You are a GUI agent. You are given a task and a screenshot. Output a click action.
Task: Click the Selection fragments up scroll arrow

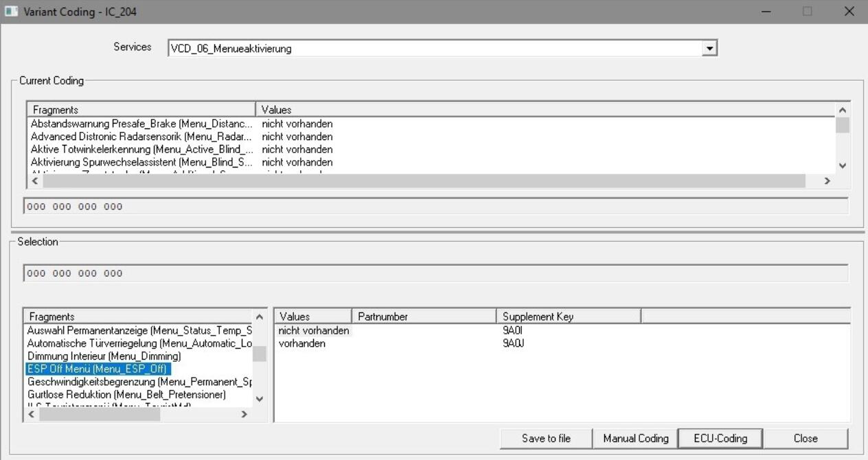pos(259,317)
